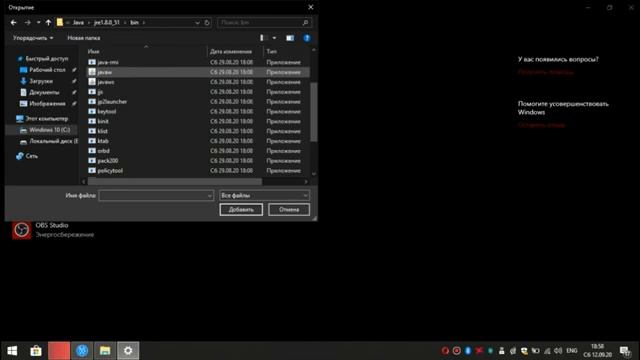Click the Новая папка button
The image size is (640, 360).
click(84, 38)
